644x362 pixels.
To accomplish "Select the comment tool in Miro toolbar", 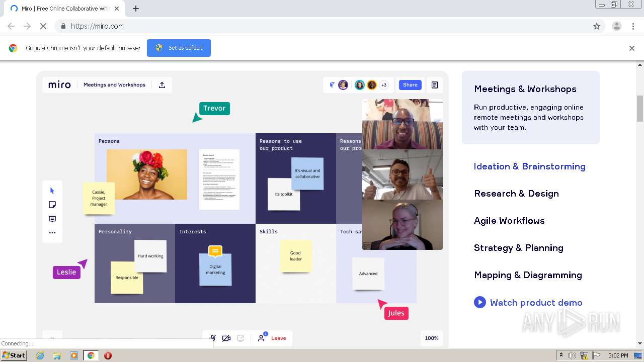I will coord(52,219).
